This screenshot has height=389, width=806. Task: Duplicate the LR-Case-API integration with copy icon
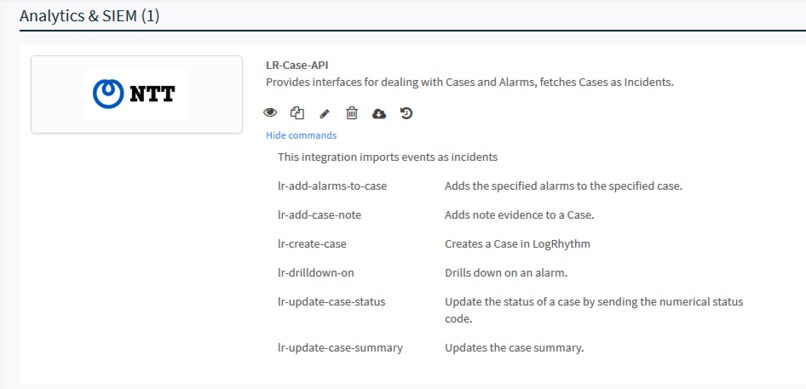point(297,113)
